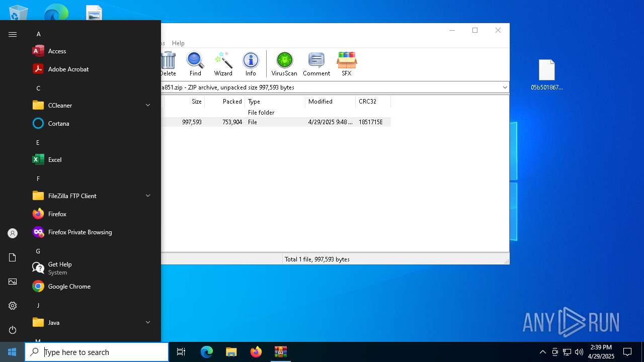Viewport: 644px width, 362px height.
Task: Open Settings gear in Start sidebar
Action: tap(13, 306)
